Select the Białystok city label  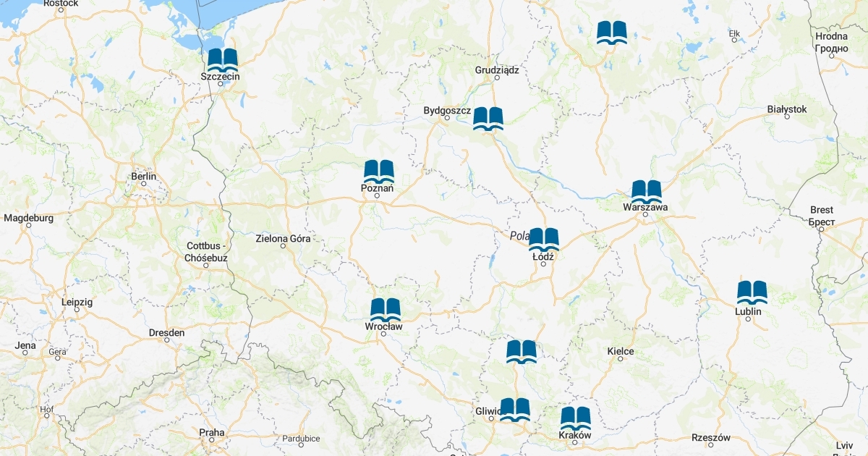click(786, 109)
